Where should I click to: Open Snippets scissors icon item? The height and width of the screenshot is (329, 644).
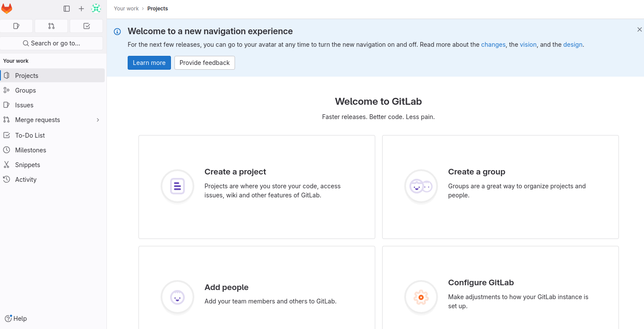click(6, 165)
